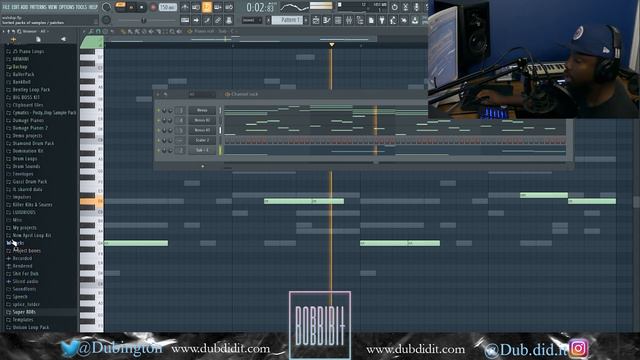The width and height of the screenshot is (640, 360).
Task: Select the magnet snap icon in piano roll
Action: pyautogui.click(x=98, y=31)
